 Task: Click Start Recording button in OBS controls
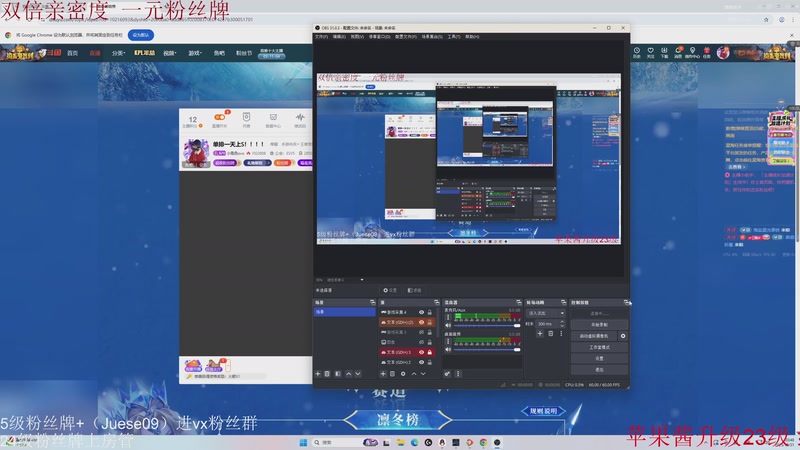pos(599,324)
